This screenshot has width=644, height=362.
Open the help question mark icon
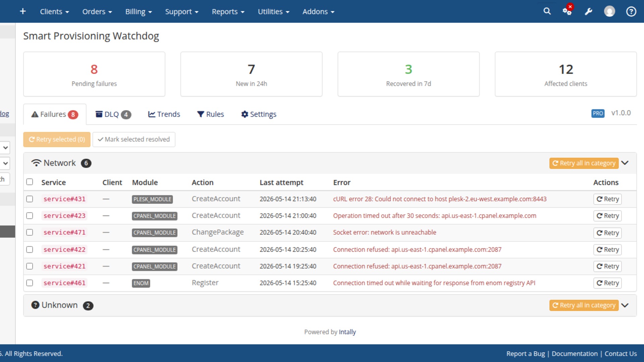tap(631, 11)
